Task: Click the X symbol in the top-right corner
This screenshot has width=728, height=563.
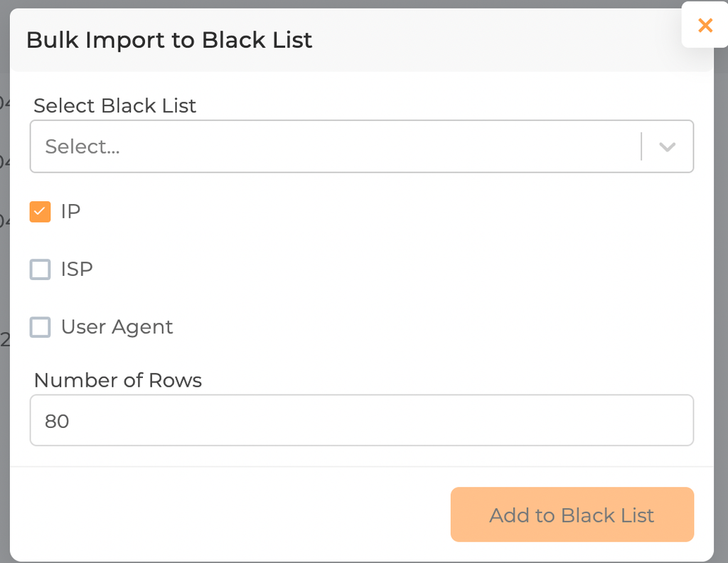Action: point(705,26)
